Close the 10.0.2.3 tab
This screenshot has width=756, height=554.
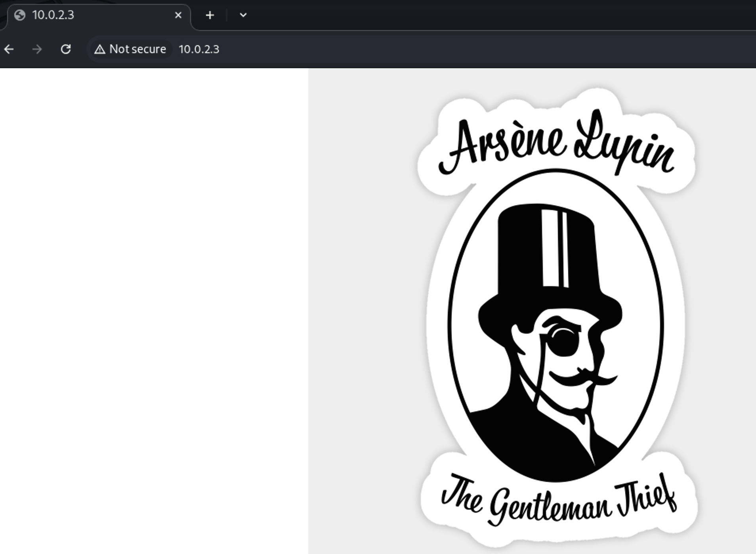178,15
